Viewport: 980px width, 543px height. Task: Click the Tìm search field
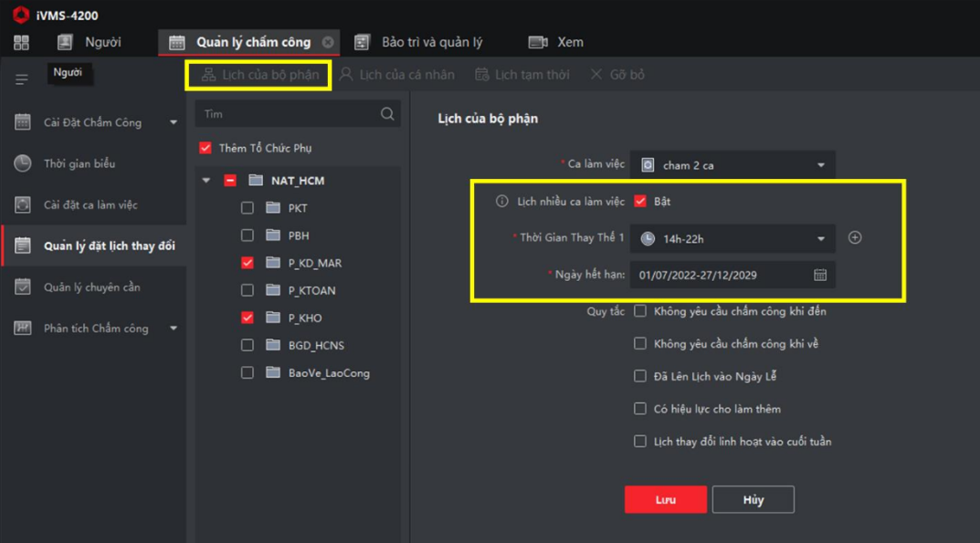tap(288, 114)
